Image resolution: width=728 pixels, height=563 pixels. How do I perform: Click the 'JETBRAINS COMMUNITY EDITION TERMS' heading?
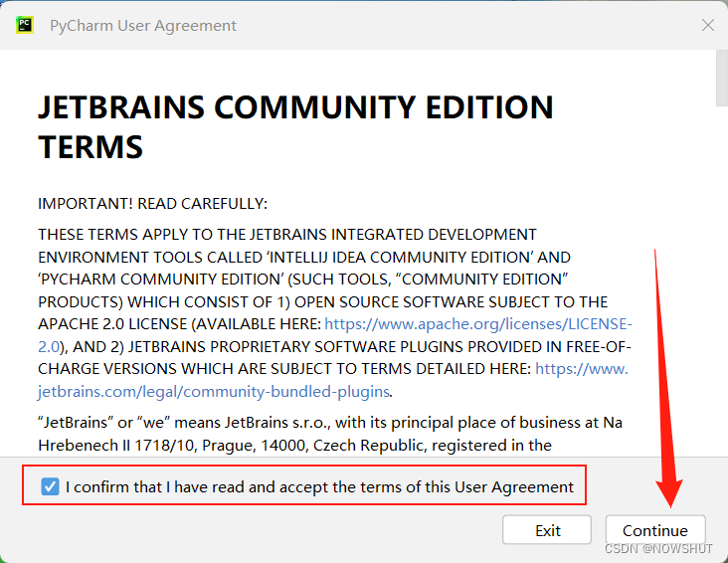tap(295, 126)
